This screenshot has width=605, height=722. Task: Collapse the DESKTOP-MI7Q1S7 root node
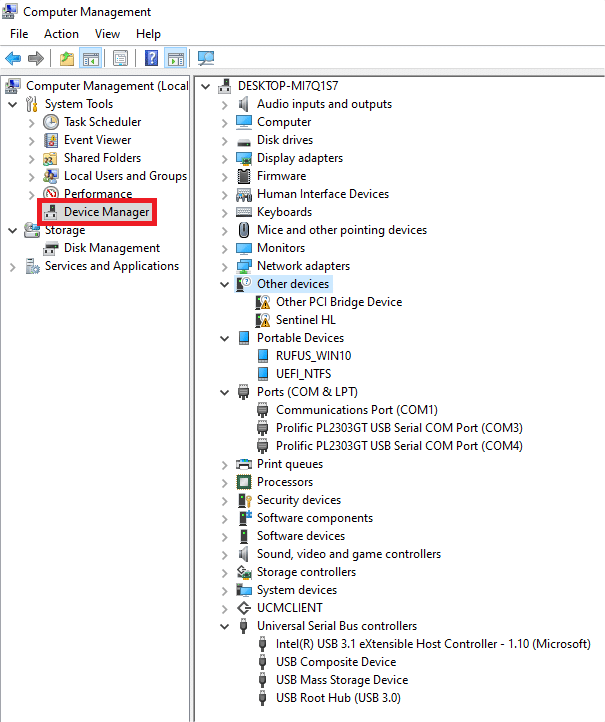click(x=206, y=86)
